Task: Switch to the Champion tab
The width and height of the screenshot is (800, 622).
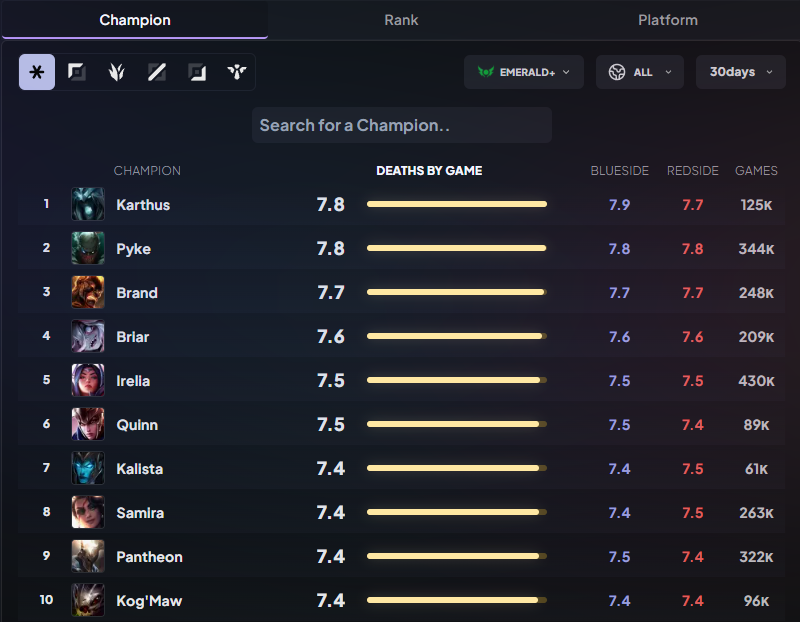Action: pos(135,20)
